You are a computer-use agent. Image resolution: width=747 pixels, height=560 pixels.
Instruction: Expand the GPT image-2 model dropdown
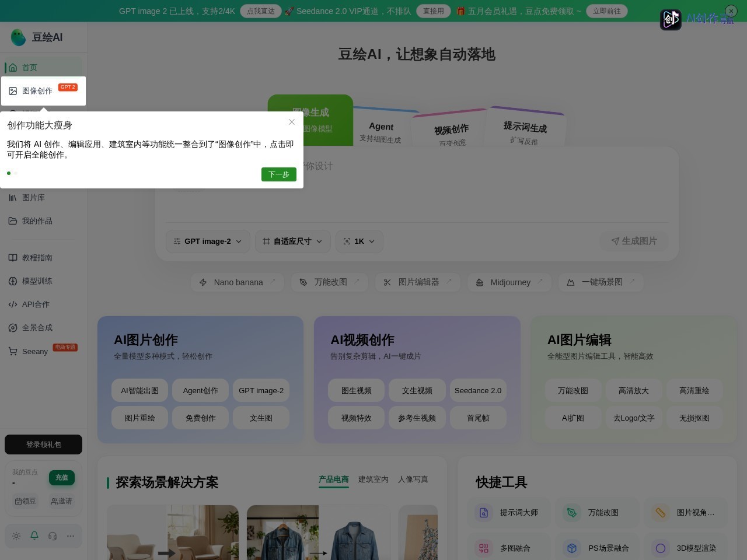click(x=208, y=242)
